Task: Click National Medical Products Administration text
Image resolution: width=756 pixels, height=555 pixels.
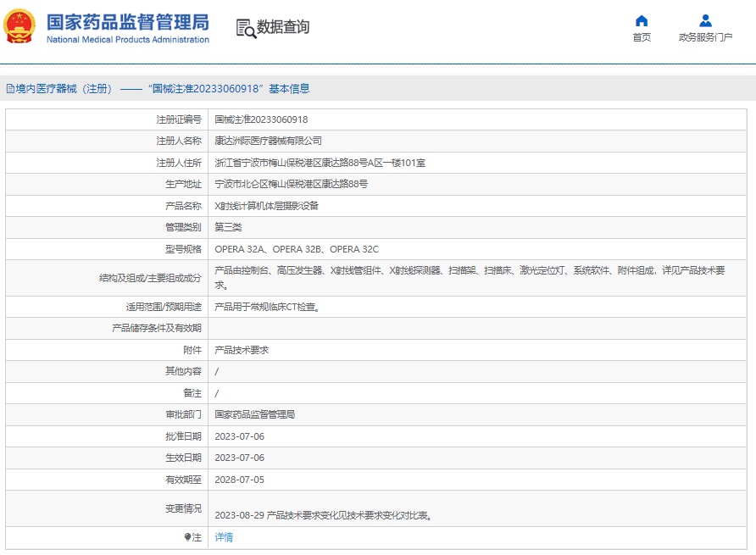Action: coord(128,40)
